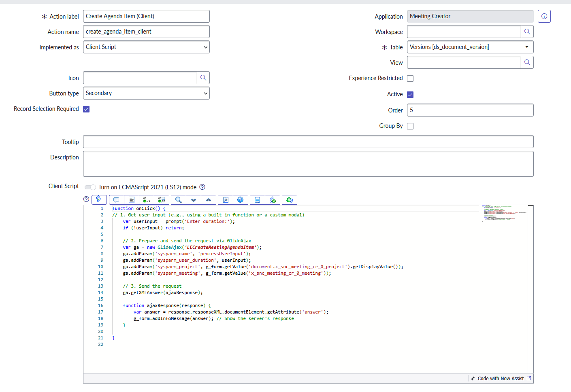Click the Workspace lookup magnifier

[x=527, y=32]
